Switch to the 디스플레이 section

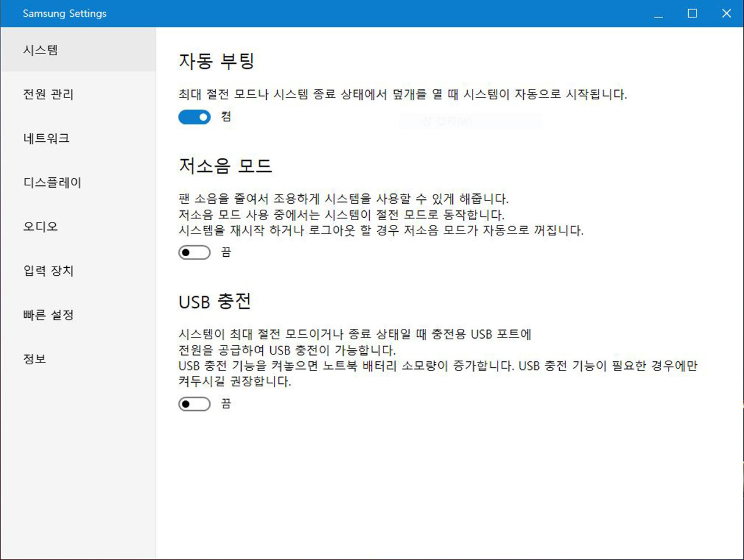point(52,182)
